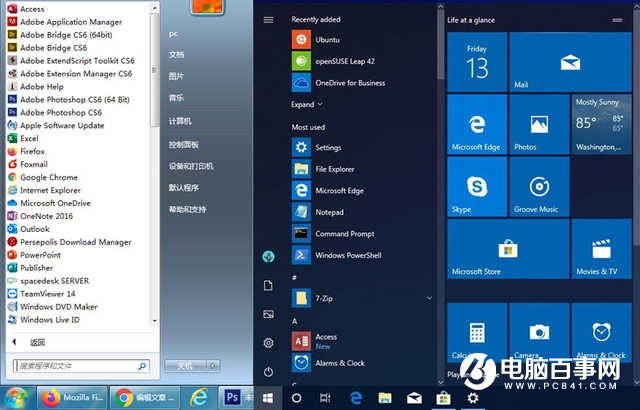Launch Ubuntu from Recently added
The height and width of the screenshot is (410, 640).
click(x=328, y=39)
